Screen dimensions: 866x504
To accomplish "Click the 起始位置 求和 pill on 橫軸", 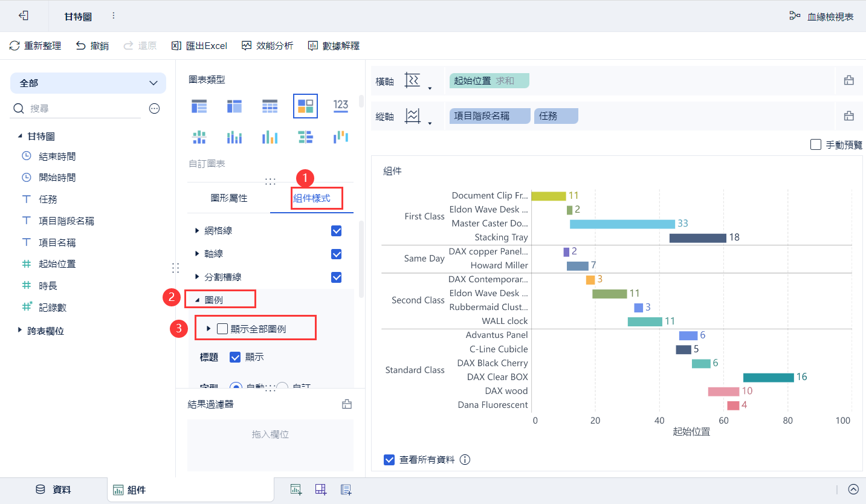I will pyautogui.click(x=489, y=80).
